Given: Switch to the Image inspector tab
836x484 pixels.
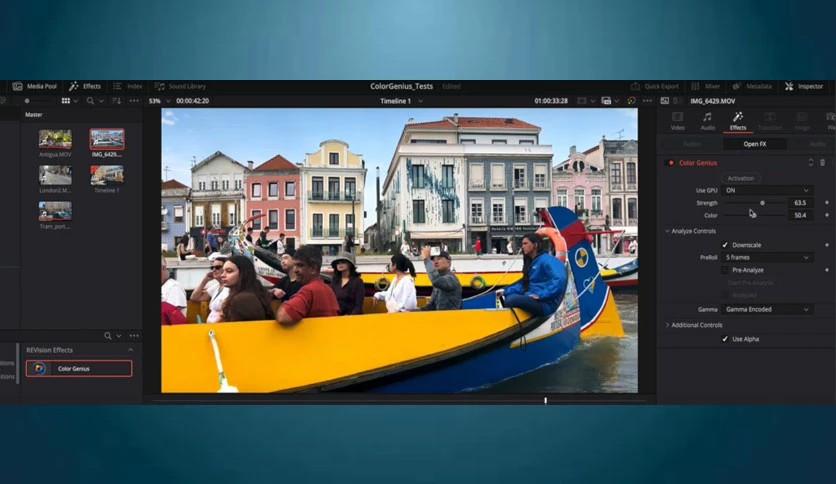Looking at the screenshot, I should point(802,121).
